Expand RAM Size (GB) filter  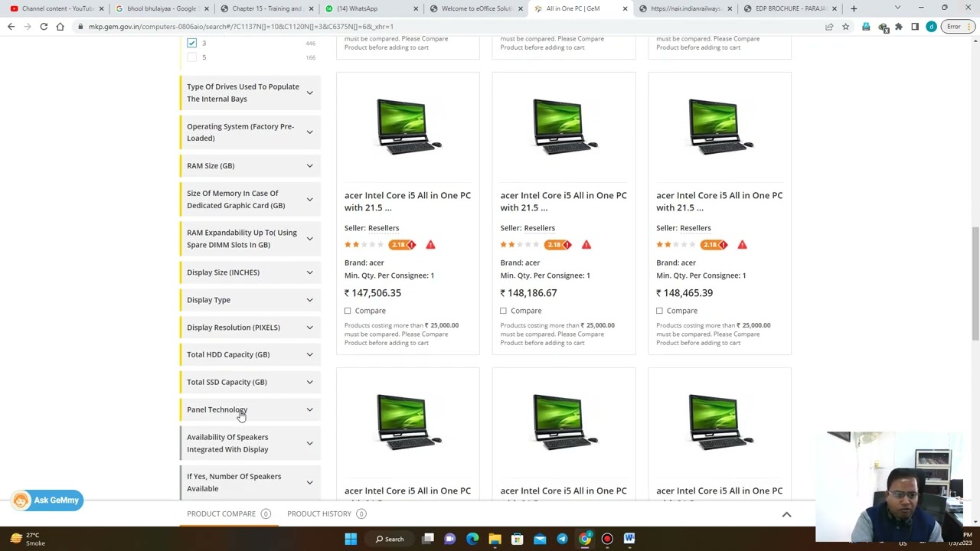[250, 165]
